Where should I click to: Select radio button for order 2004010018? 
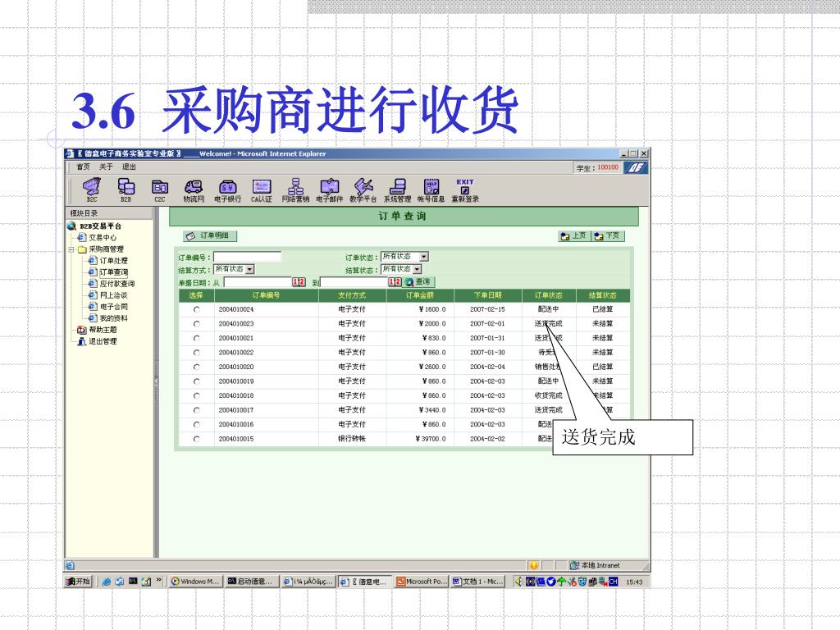coord(197,396)
